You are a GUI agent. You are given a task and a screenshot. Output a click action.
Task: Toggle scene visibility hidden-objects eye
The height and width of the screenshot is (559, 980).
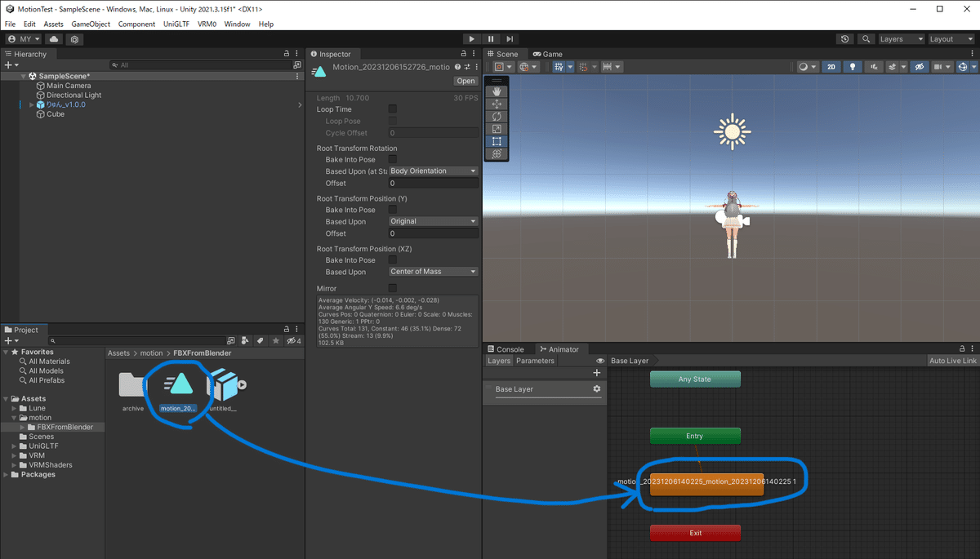pyautogui.click(x=919, y=67)
